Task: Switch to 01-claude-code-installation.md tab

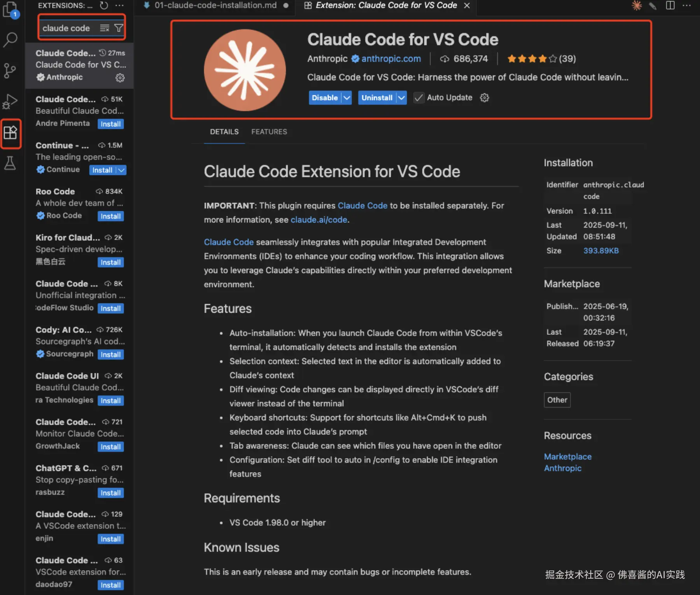Action: tap(215, 5)
